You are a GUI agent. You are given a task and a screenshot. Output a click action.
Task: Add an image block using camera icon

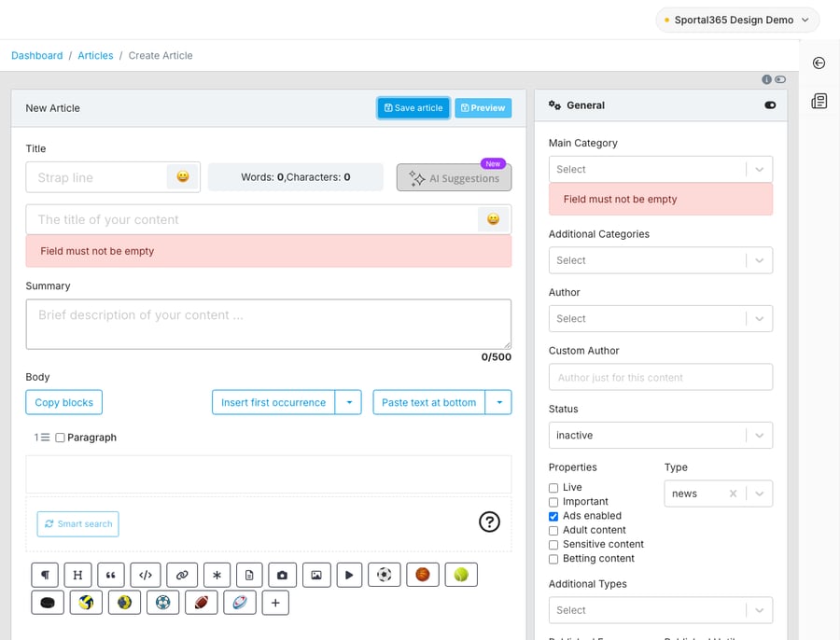282,575
